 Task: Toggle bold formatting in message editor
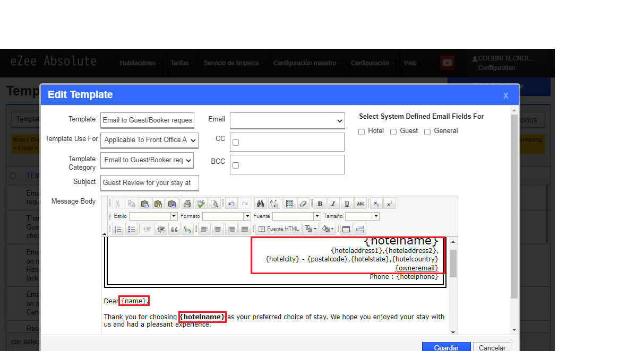coord(320,204)
